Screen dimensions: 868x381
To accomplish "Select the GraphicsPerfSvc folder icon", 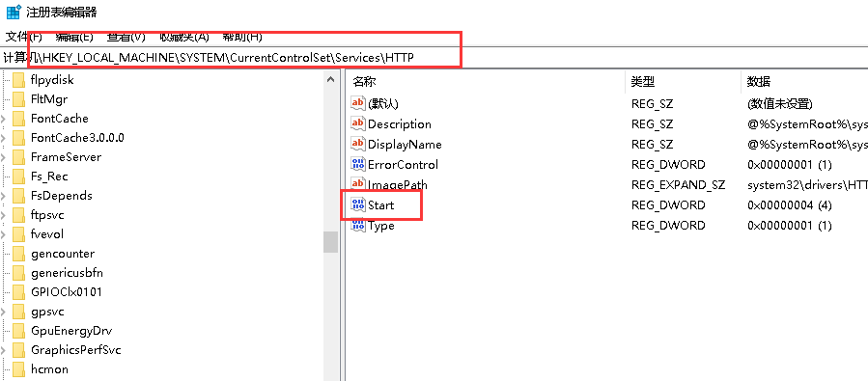I will (18, 350).
